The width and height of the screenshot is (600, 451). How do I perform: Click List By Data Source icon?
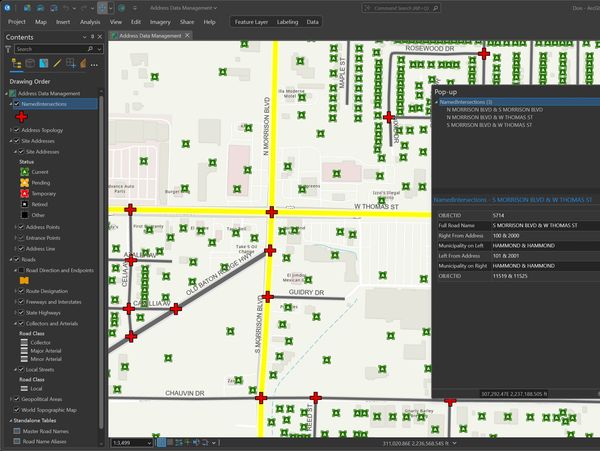coord(30,64)
